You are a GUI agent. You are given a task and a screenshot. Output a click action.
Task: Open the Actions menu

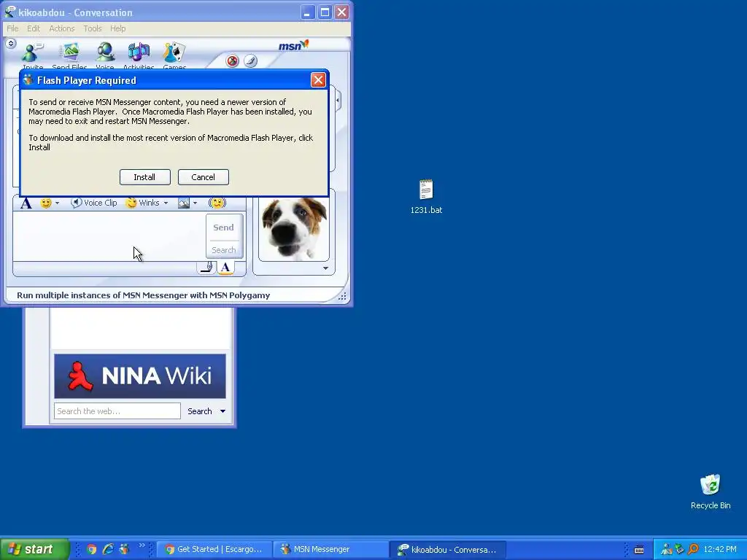(62, 28)
